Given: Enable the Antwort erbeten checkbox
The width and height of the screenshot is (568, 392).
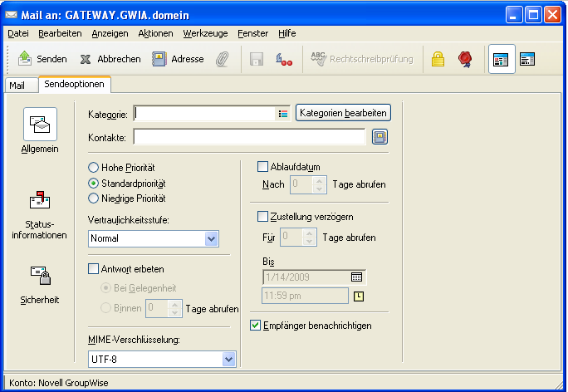Looking at the screenshot, I should point(93,269).
